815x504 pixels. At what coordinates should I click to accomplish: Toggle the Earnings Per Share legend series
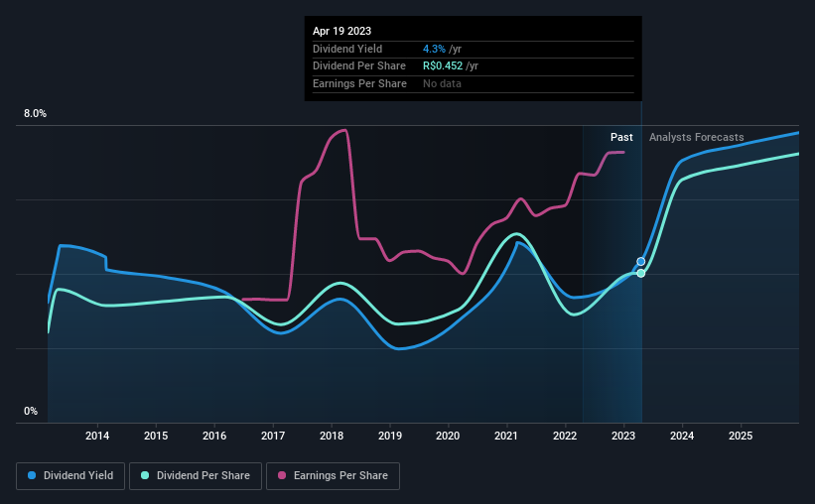pos(333,476)
